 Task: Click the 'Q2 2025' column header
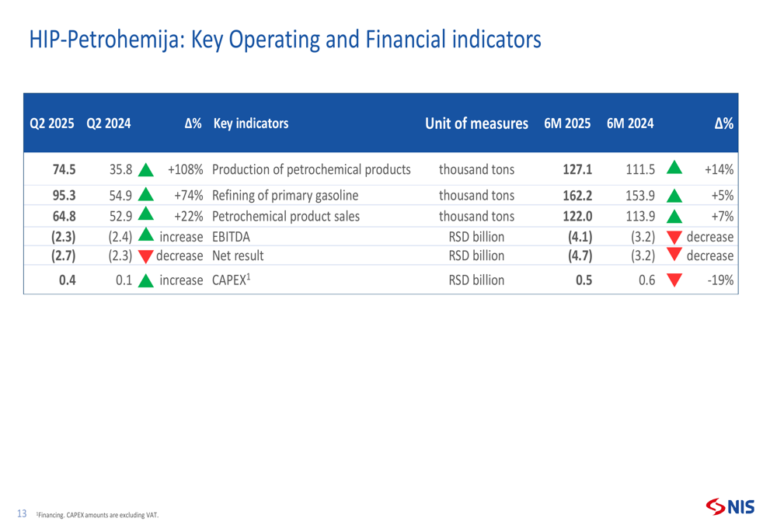click(x=52, y=123)
